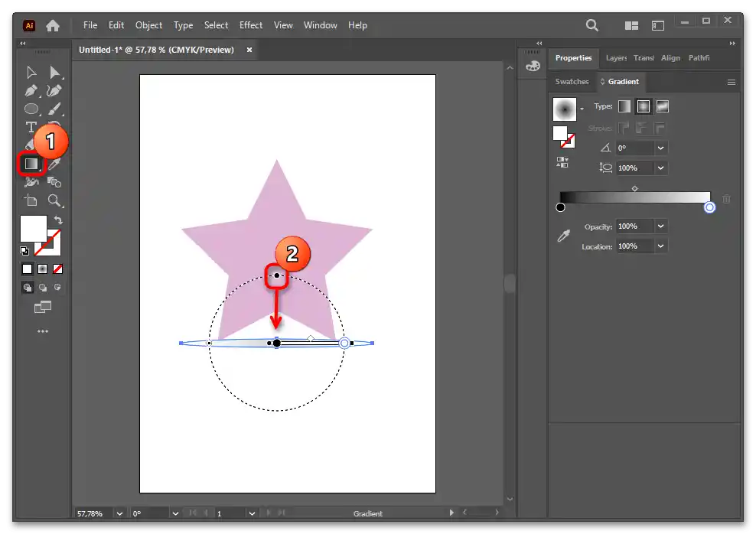This screenshot has width=756, height=534.
Task: Set gradient type to Linear
Action: click(624, 106)
